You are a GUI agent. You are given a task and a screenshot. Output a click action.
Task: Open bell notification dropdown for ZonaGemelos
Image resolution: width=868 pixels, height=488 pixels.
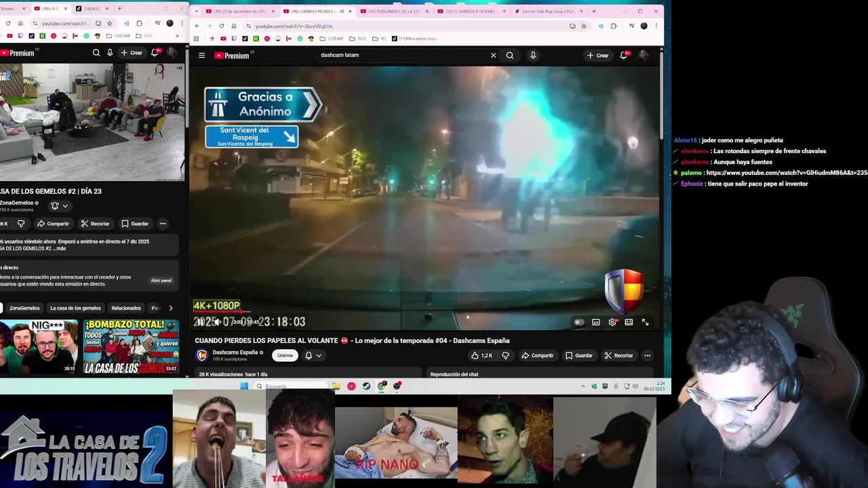pos(59,206)
